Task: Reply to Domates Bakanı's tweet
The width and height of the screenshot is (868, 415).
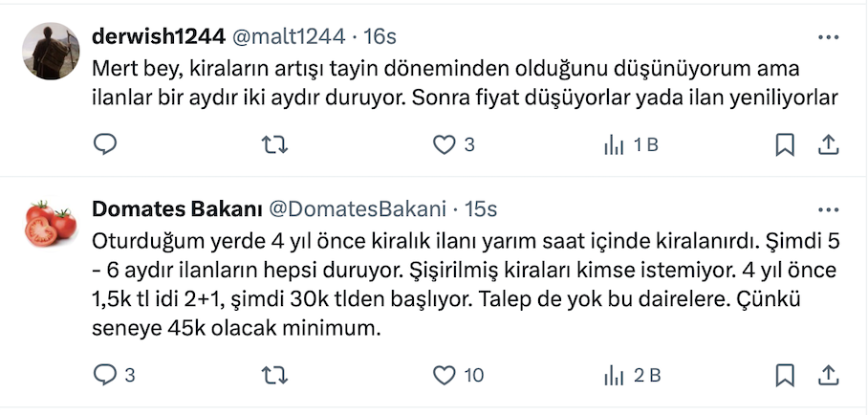Action: tap(105, 375)
